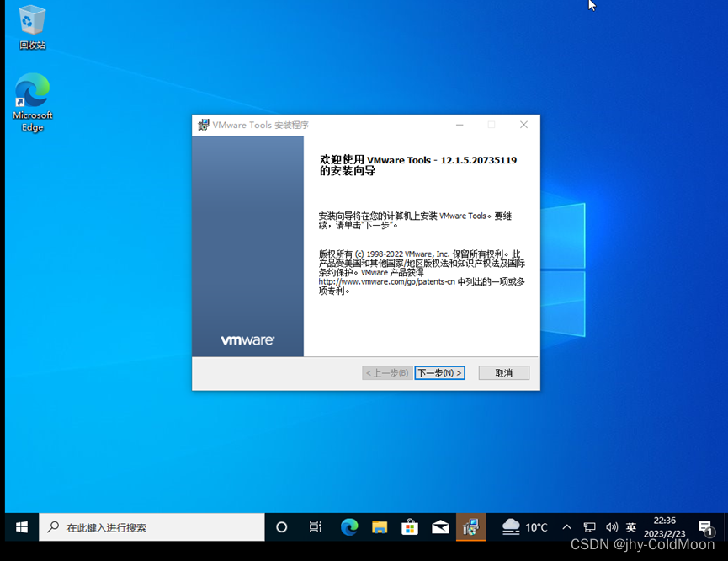This screenshot has height=561, width=728.
Task: Open Cortana via the circle icon
Action: pos(281,526)
